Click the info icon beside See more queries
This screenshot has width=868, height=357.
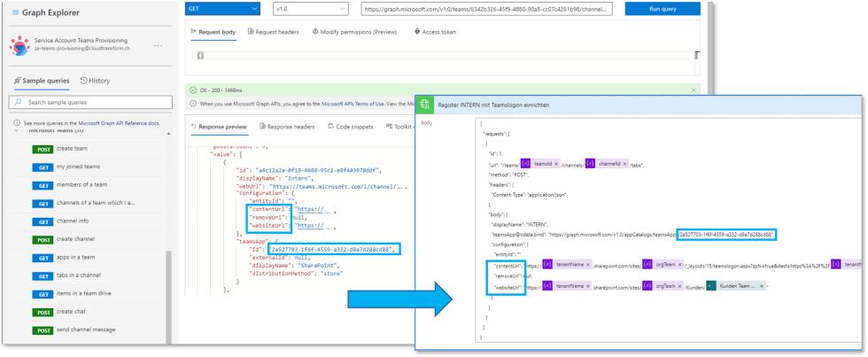point(17,123)
